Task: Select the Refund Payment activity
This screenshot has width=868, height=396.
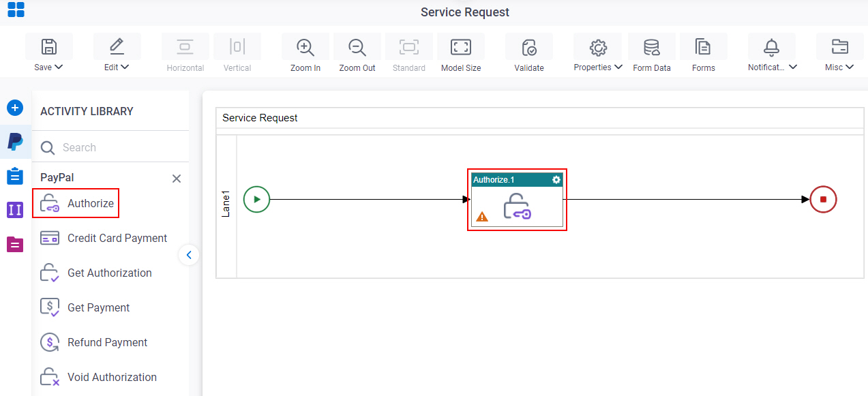Action: [x=94, y=342]
